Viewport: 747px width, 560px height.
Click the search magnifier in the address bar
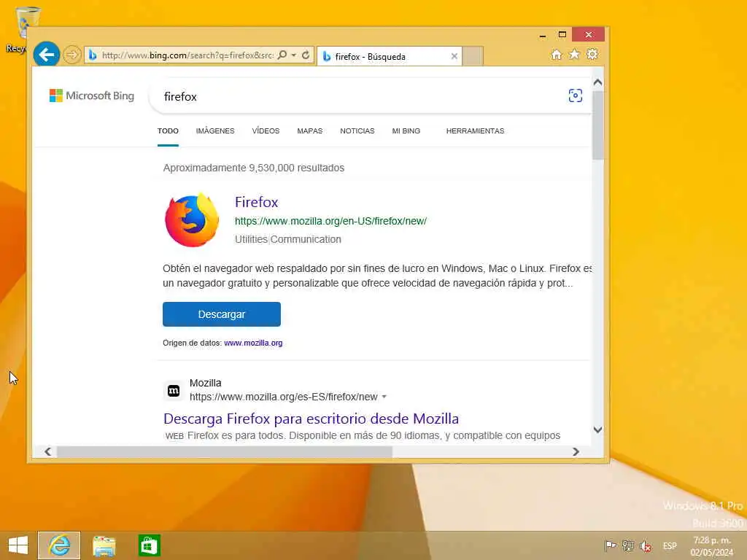click(x=282, y=55)
